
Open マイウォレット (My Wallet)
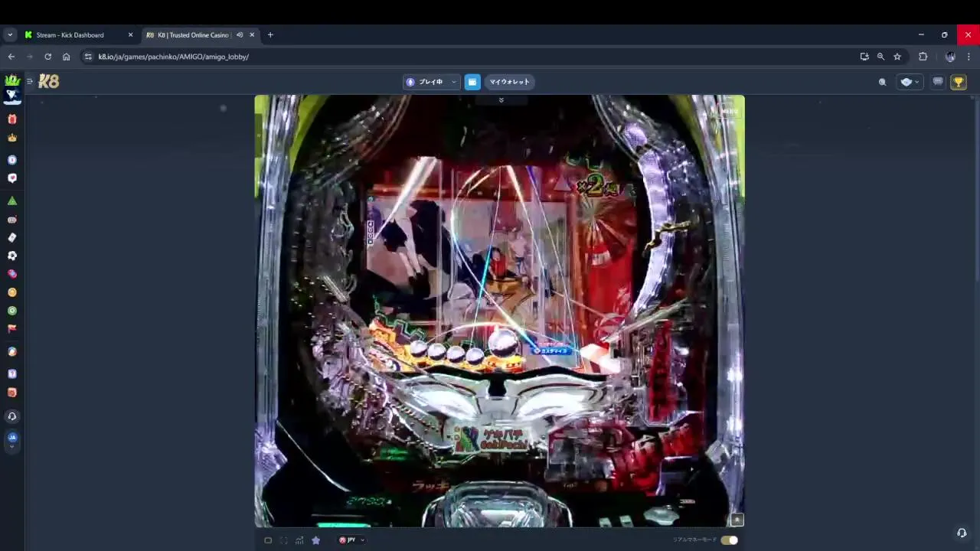[509, 82]
